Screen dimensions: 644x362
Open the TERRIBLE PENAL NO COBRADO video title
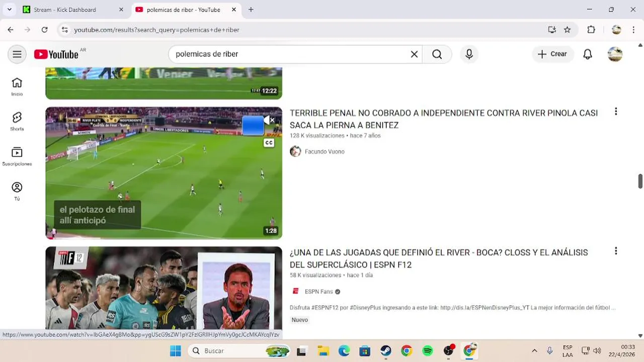444,119
